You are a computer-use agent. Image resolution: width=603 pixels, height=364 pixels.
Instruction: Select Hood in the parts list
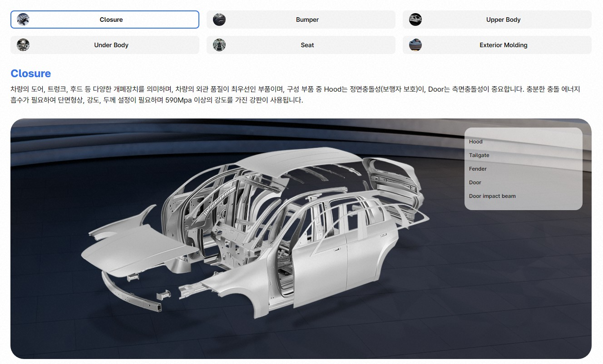[x=475, y=141]
